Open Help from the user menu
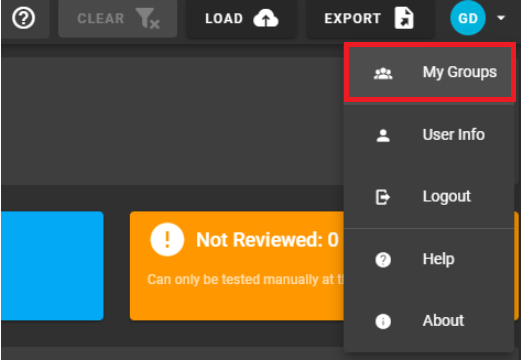The width and height of the screenshot is (521, 361). click(429, 259)
